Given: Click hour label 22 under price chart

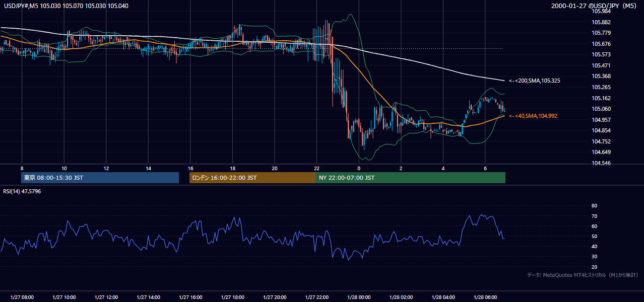Looking at the screenshot, I should point(317,168).
